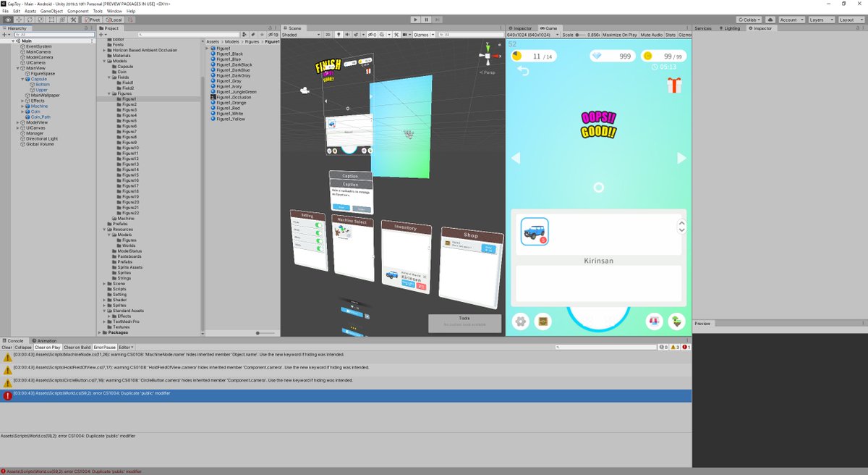Select Directional Light in Hierarchy
The image size is (868, 475).
pyautogui.click(x=41, y=138)
